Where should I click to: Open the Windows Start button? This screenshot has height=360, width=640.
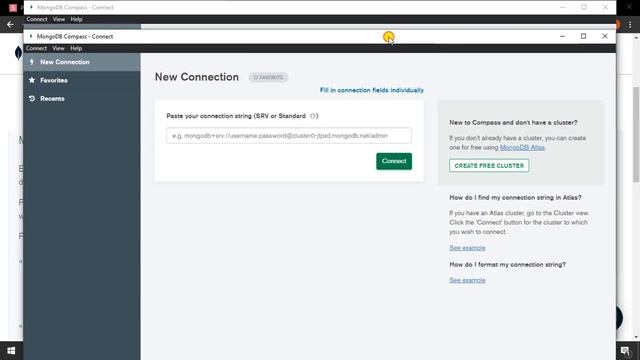[11, 351]
